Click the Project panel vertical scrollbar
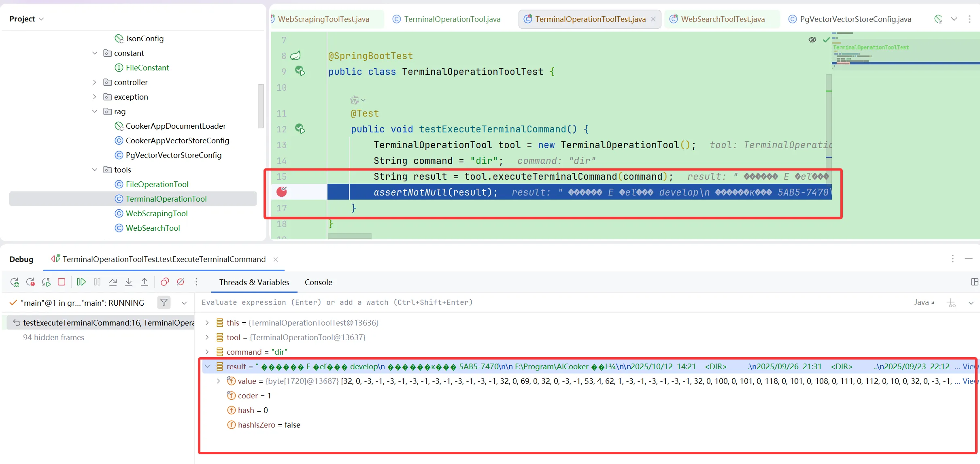Viewport: 980px width, 464px height. point(261,105)
